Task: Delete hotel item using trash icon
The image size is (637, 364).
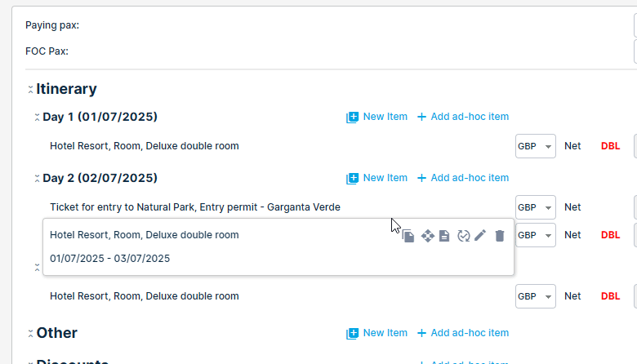Action: tap(500, 236)
